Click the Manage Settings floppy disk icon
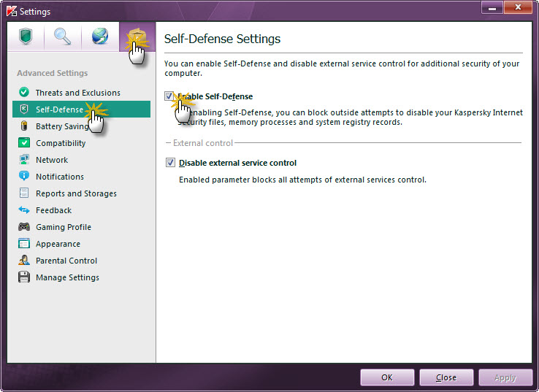 [23, 277]
